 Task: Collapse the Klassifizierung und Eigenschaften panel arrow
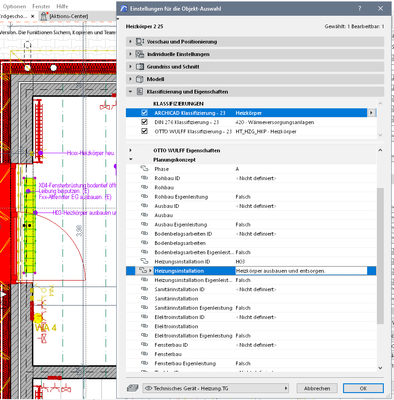click(130, 92)
